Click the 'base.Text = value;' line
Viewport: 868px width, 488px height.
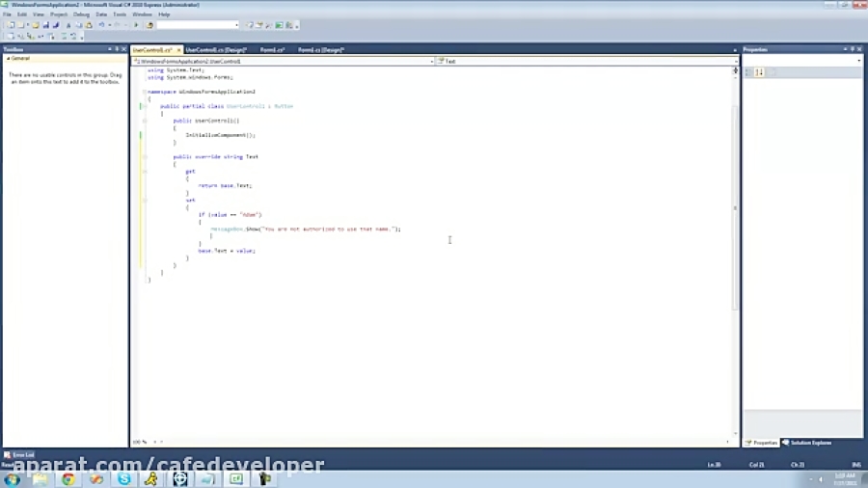click(x=227, y=251)
